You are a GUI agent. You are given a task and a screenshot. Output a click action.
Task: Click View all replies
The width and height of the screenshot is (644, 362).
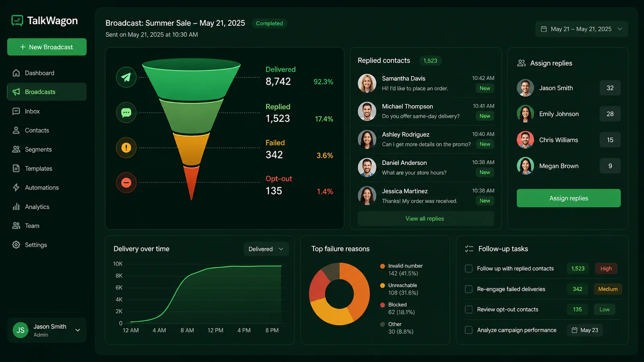click(425, 218)
